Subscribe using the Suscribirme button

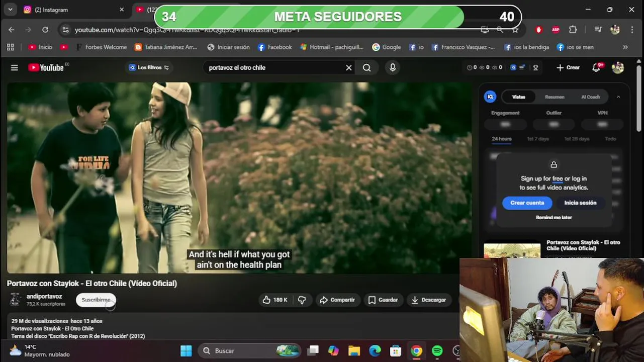tap(96, 300)
